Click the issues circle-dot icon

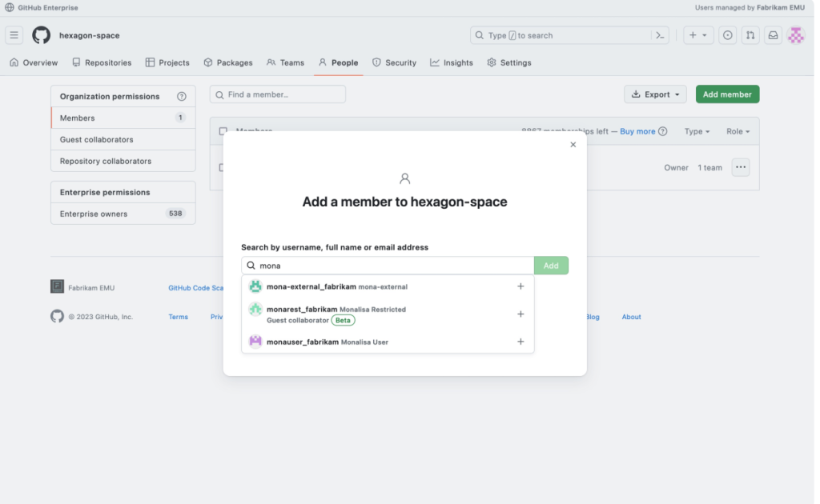coord(727,34)
